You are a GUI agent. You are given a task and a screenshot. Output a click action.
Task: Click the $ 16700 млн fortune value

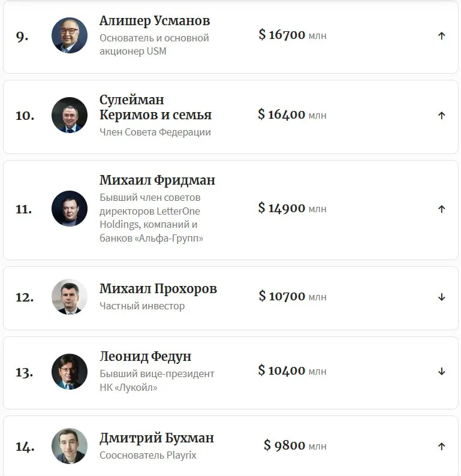pos(293,35)
